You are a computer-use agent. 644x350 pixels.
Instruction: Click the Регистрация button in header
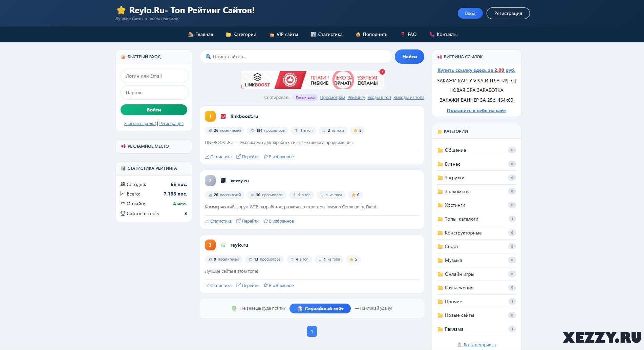[508, 13]
